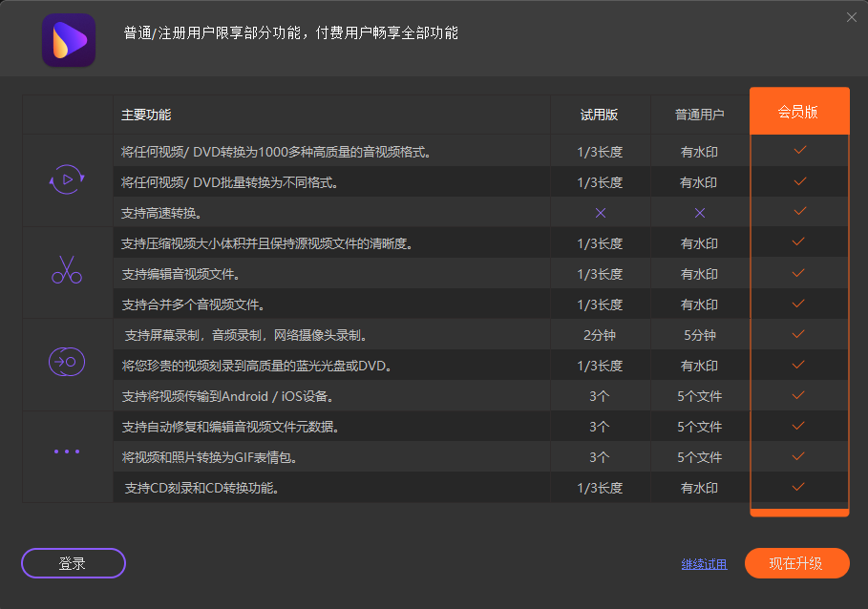The height and width of the screenshot is (609, 868).
Task: Select the 试用版 trial column header
Action: pyautogui.click(x=600, y=115)
